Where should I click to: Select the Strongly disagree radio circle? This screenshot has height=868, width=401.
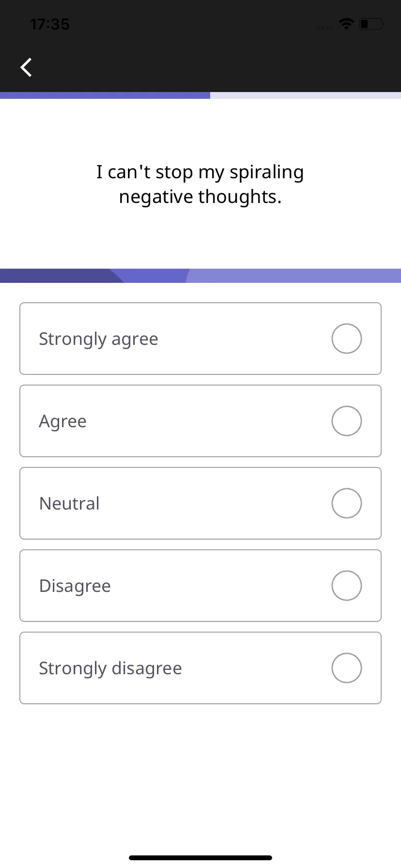coord(347,668)
